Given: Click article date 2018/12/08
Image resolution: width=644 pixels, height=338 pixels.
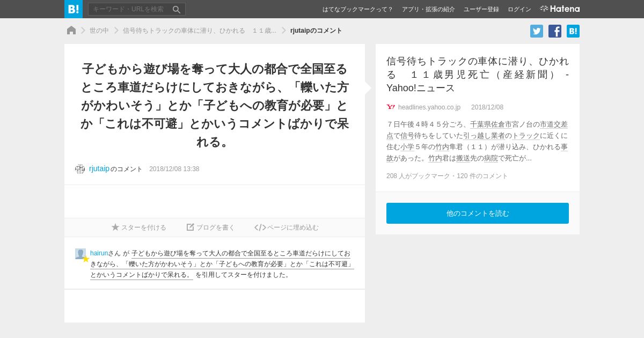Looking at the screenshot, I should point(487,107).
